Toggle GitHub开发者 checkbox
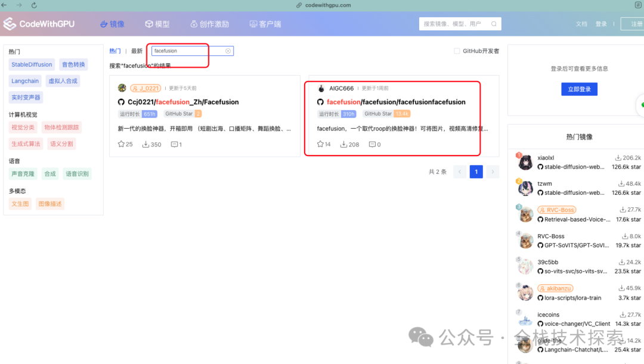The image size is (644, 364). [457, 51]
